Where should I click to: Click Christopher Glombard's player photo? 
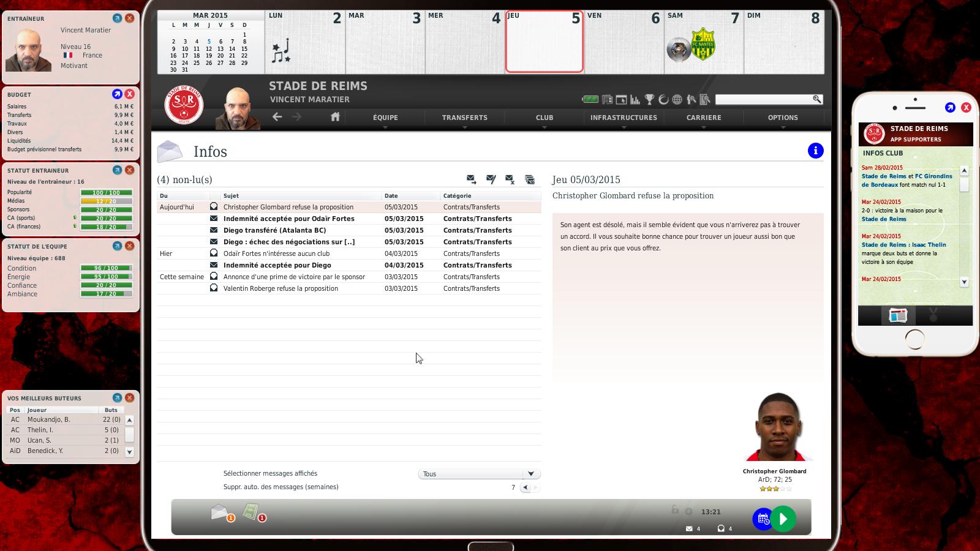pyautogui.click(x=777, y=427)
